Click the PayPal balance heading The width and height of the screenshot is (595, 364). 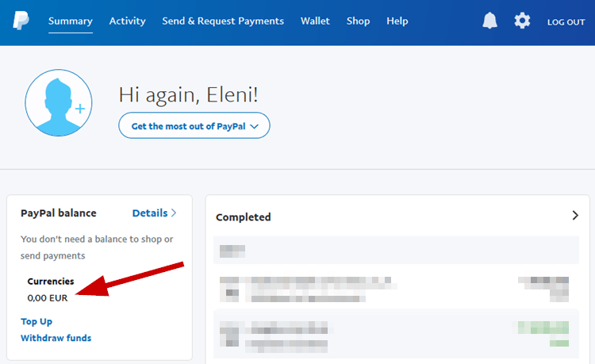(x=59, y=213)
